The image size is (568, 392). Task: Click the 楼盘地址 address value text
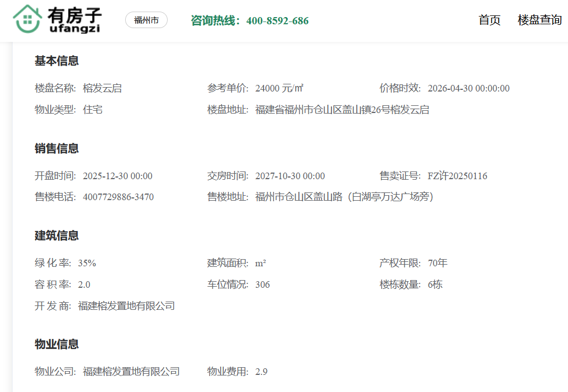(342, 110)
